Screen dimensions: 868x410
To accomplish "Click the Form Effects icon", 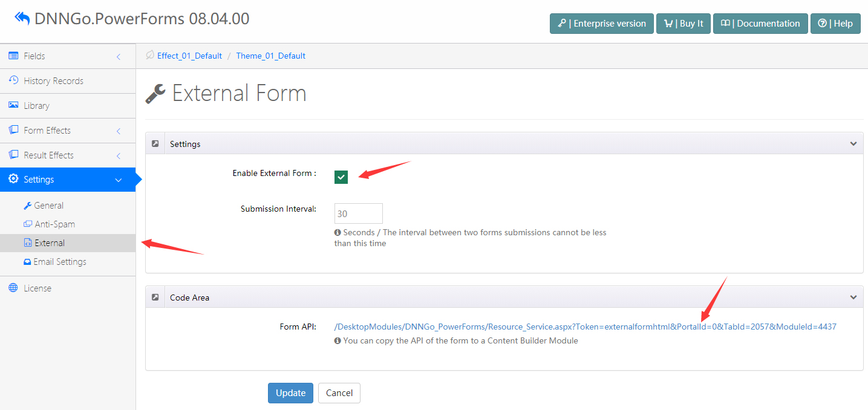I will click(x=13, y=130).
